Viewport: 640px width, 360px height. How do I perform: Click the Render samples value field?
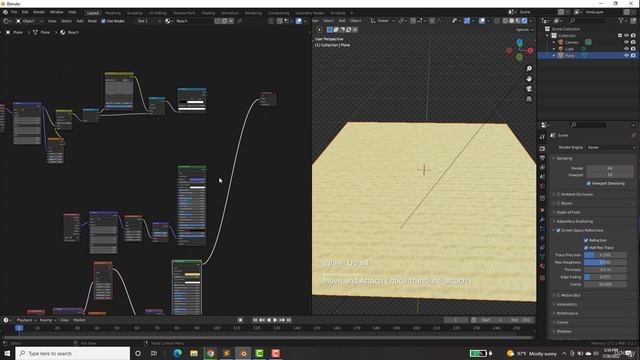[x=610, y=168]
